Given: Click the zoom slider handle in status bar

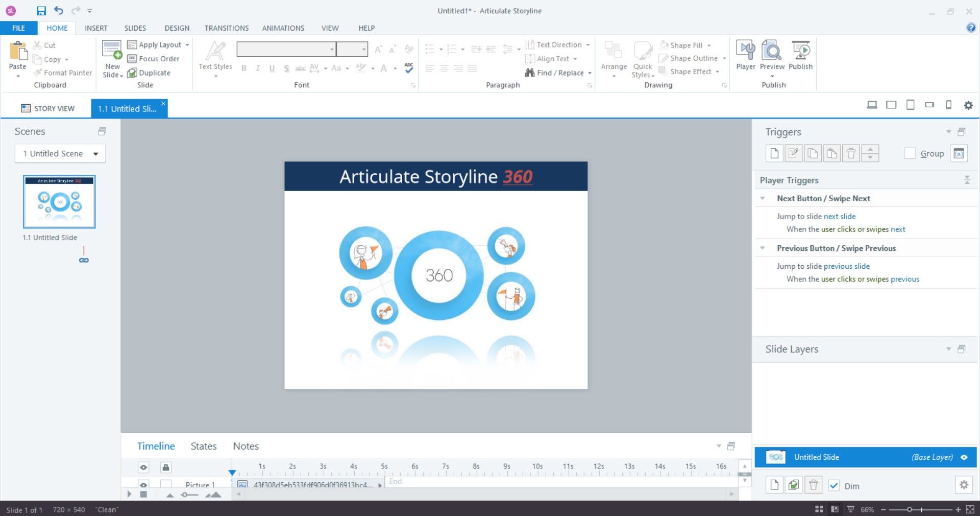Looking at the screenshot, I should tap(909, 509).
